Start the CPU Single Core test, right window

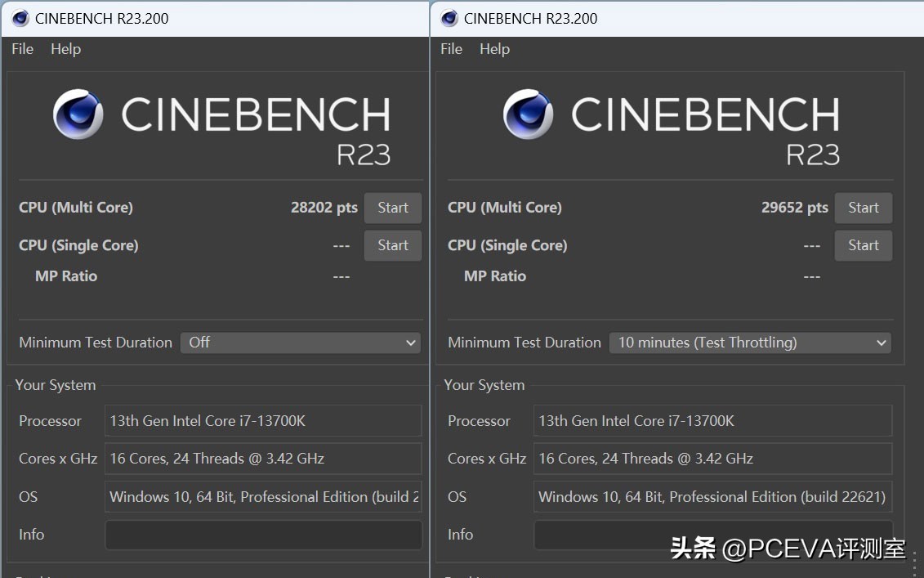[x=863, y=245]
